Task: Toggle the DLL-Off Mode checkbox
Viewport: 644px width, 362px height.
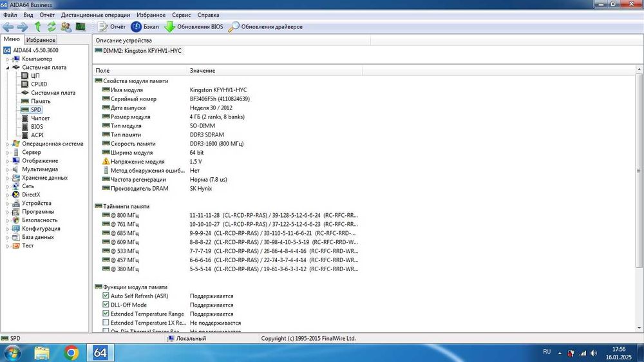Action: (106, 305)
